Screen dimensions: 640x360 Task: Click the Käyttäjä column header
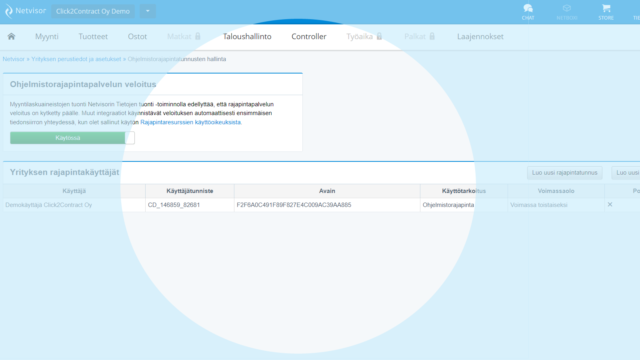[74, 191]
